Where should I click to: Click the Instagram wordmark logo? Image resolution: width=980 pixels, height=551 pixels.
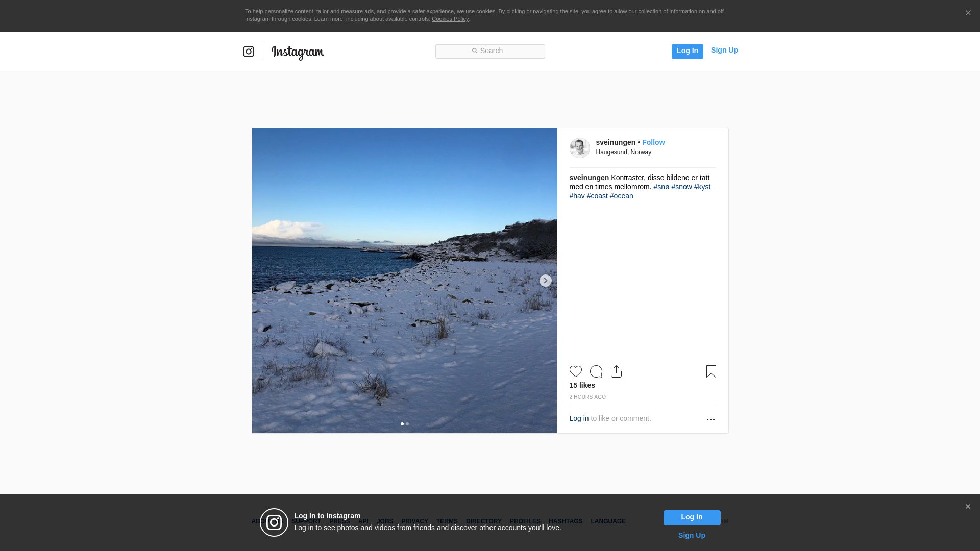(298, 52)
